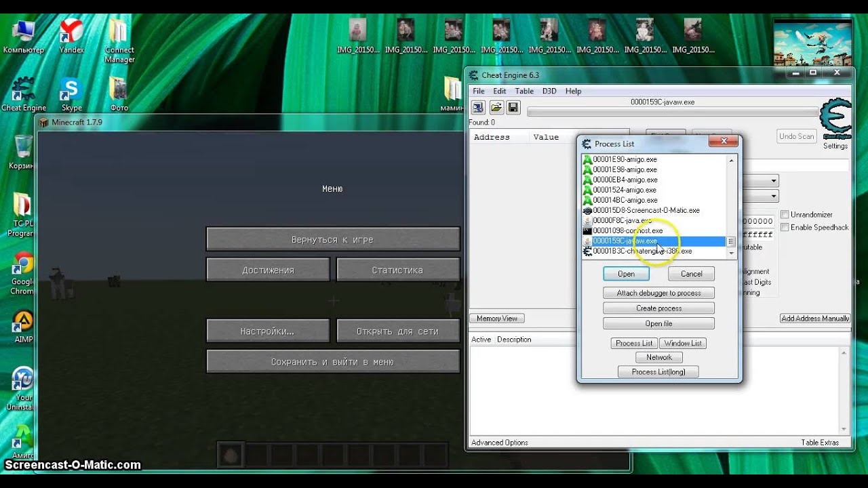Open the Фото folder on desktop
The width and height of the screenshot is (868, 488).
[x=119, y=95]
